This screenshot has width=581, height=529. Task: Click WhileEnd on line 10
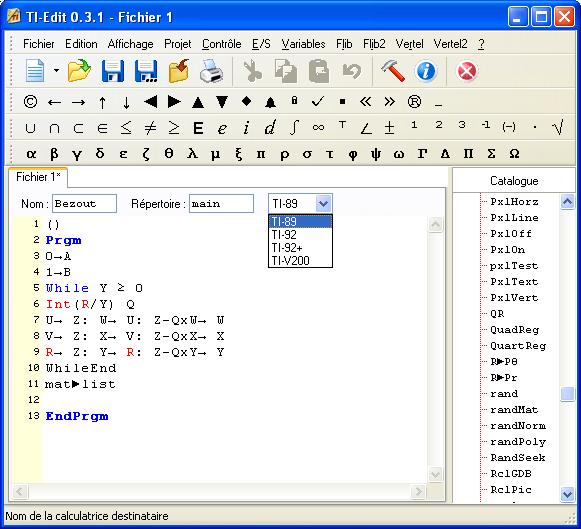[81, 368]
